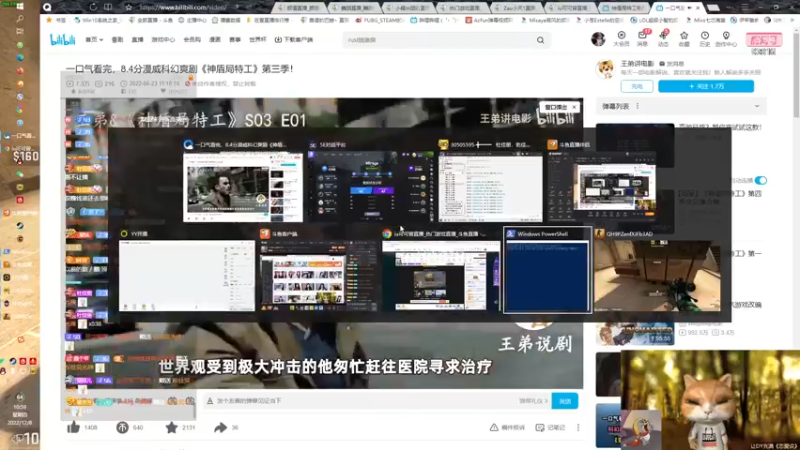This screenshot has width=800, height=450.
Task: Switch to the Zau小天 browser tab
Action: click(x=516, y=8)
